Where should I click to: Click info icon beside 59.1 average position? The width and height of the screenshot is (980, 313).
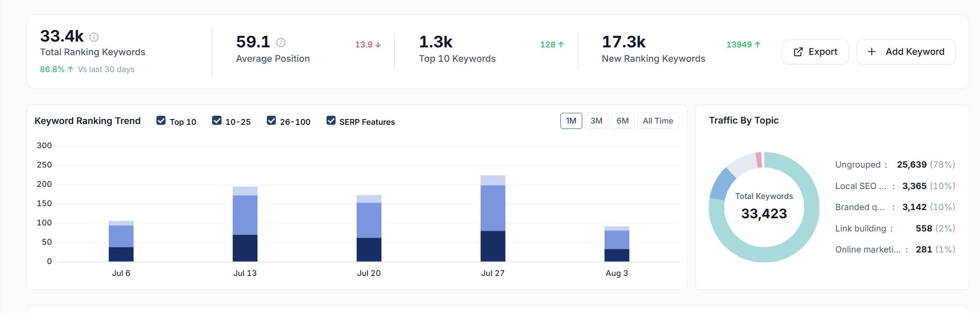pyautogui.click(x=281, y=42)
